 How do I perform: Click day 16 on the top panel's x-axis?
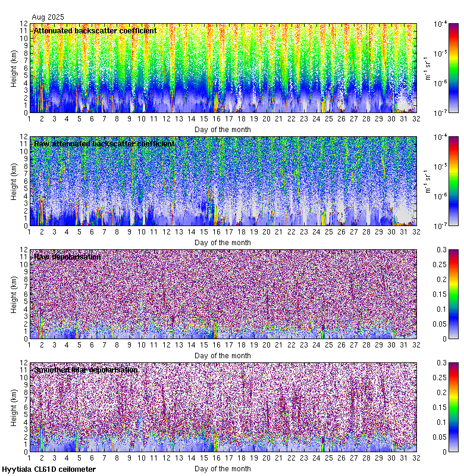[217, 119]
